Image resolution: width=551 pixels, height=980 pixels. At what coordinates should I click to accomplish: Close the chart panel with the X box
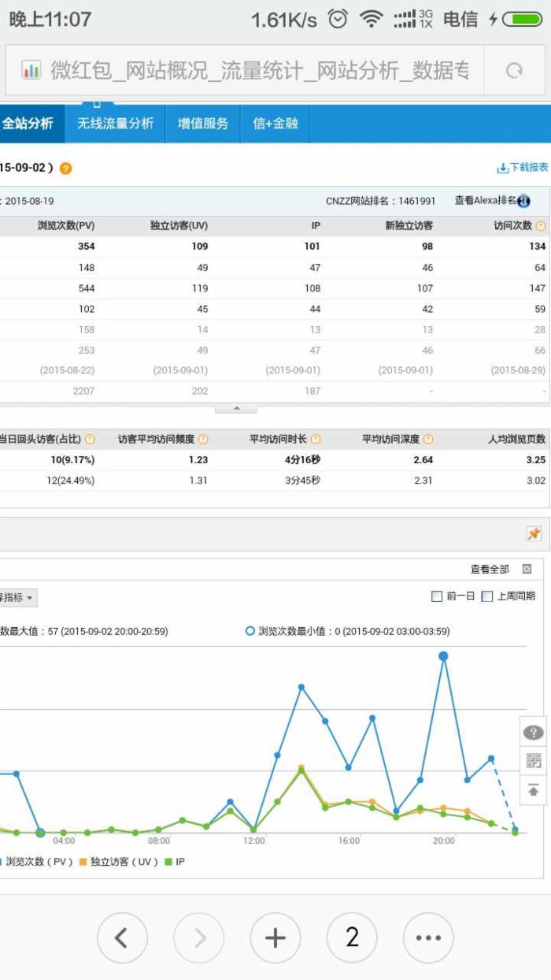pos(527,569)
